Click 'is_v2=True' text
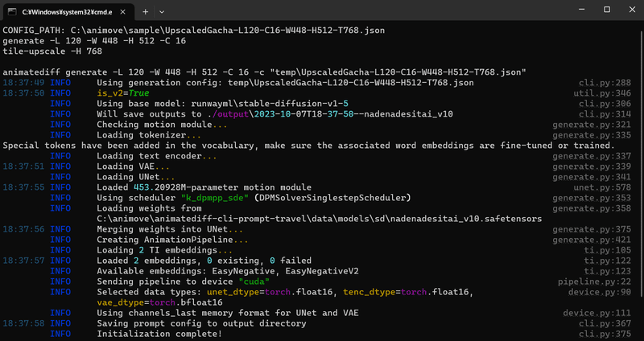 (x=123, y=93)
